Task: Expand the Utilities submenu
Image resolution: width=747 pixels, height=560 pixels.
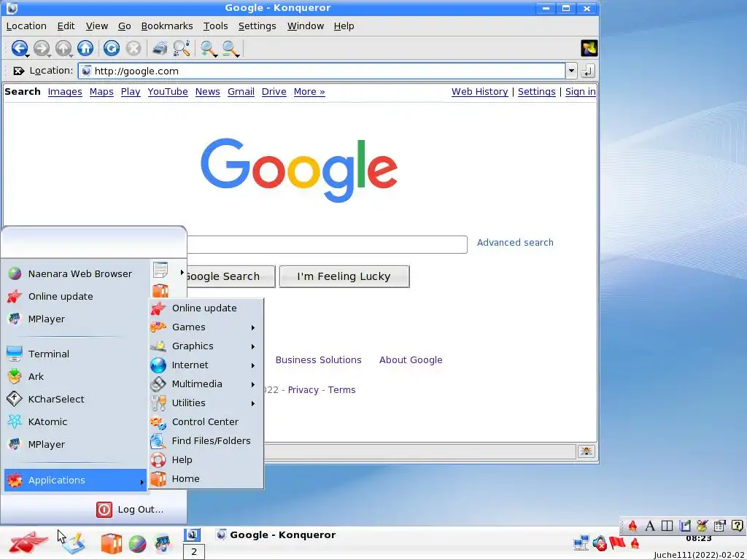Action: pos(206,402)
